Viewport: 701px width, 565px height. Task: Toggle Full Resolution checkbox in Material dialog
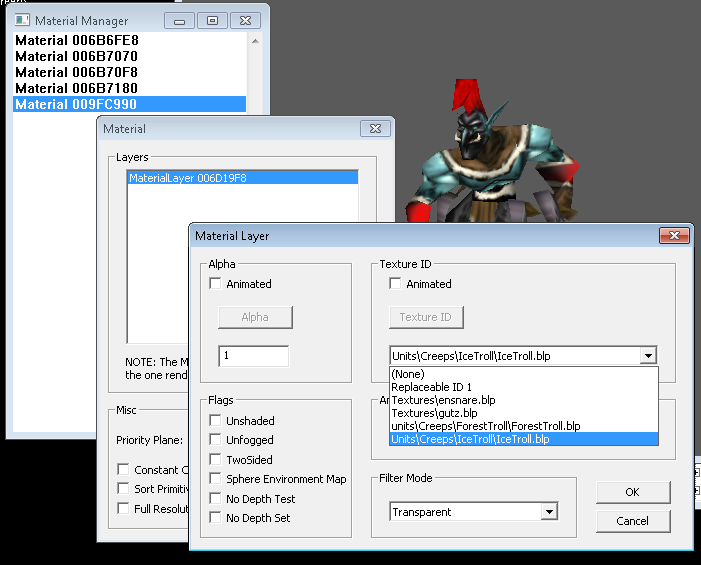point(123,508)
